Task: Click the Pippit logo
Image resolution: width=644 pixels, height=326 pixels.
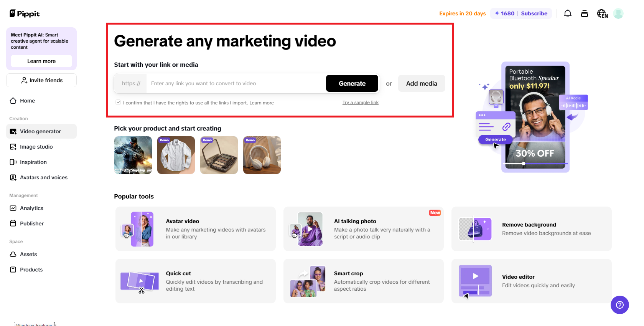Action: 25,13
